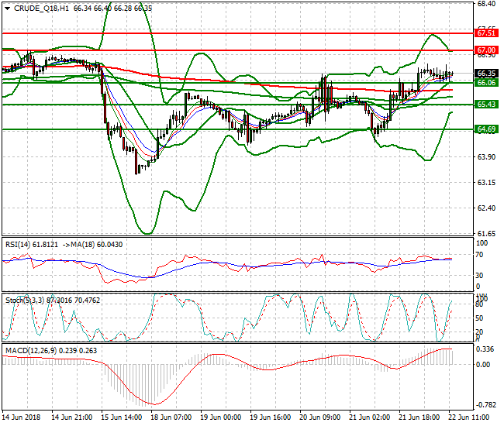Click the triangle icon beside CRUDE_Q18,H1
The height and width of the screenshot is (426, 504).
7,9
